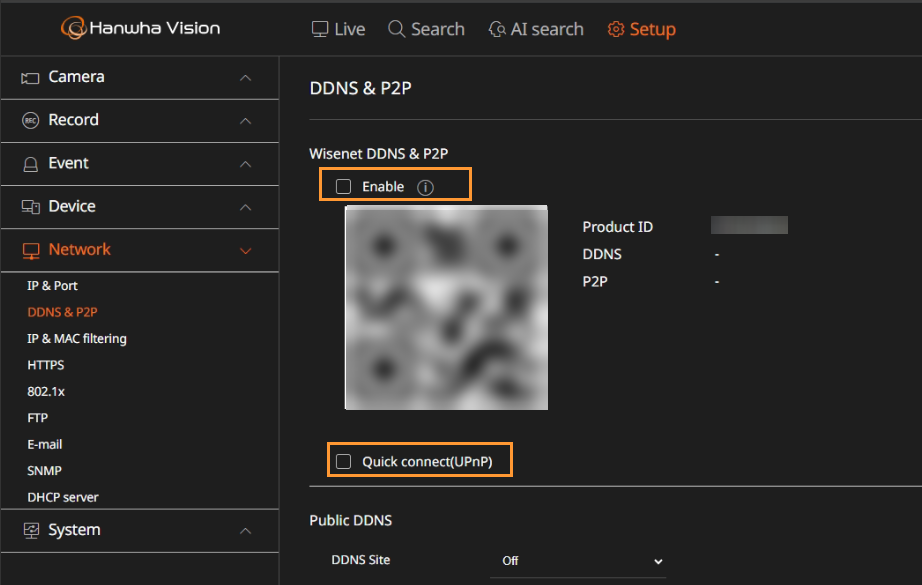
Task: Enable Wisenet DDNS & P2P checkbox
Action: [x=343, y=186]
